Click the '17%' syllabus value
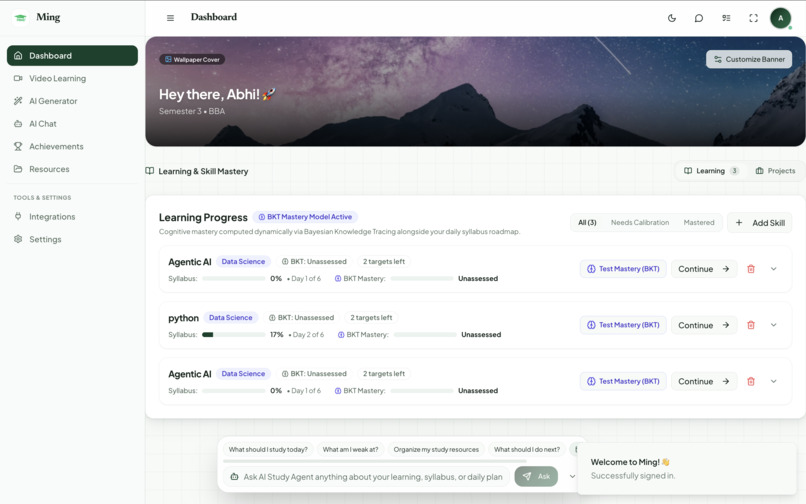The height and width of the screenshot is (504, 806). coord(277,334)
